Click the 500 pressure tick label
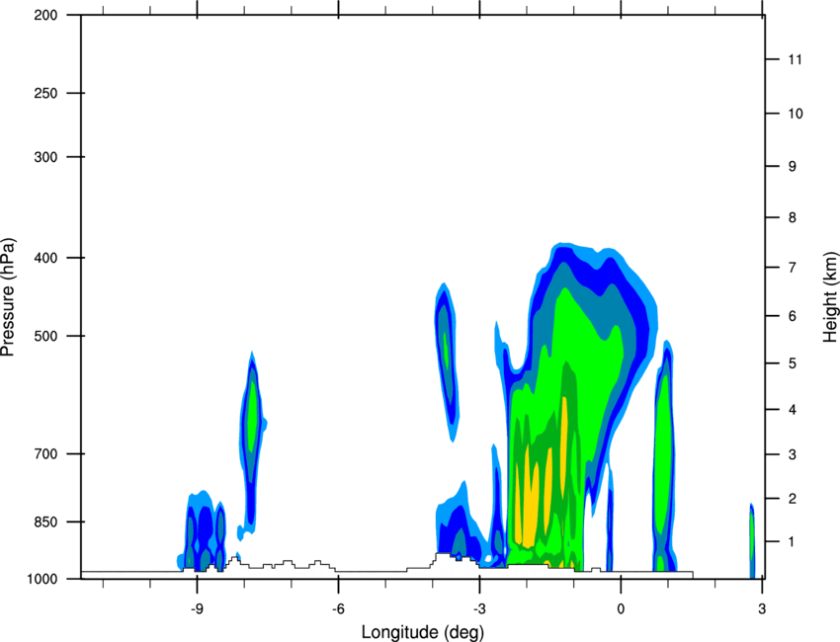840x642 pixels. [x=45, y=336]
